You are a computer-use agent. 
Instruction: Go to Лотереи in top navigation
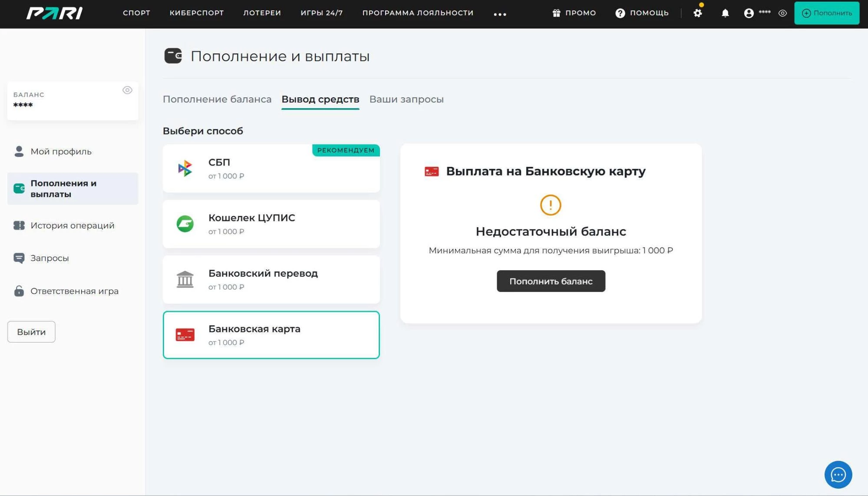(x=262, y=13)
